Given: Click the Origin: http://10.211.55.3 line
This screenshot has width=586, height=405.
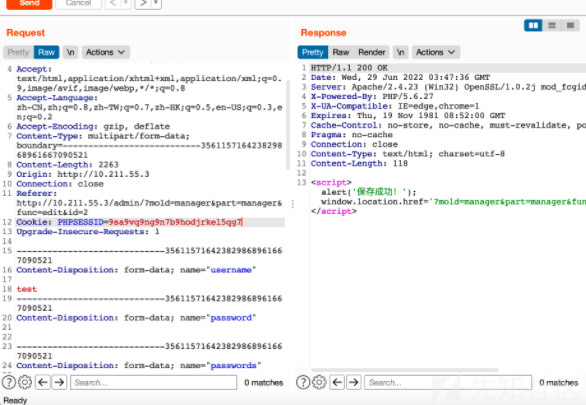Looking at the screenshot, I should [x=83, y=174].
